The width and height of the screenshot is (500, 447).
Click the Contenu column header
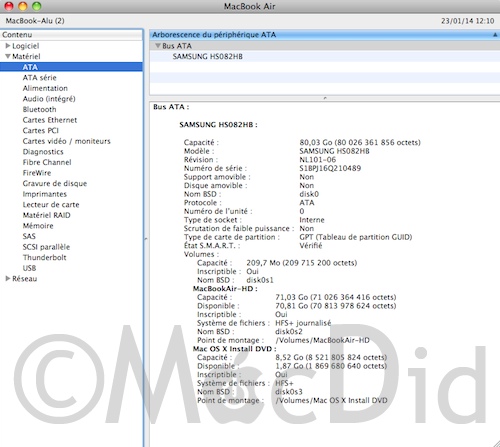click(x=71, y=35)
